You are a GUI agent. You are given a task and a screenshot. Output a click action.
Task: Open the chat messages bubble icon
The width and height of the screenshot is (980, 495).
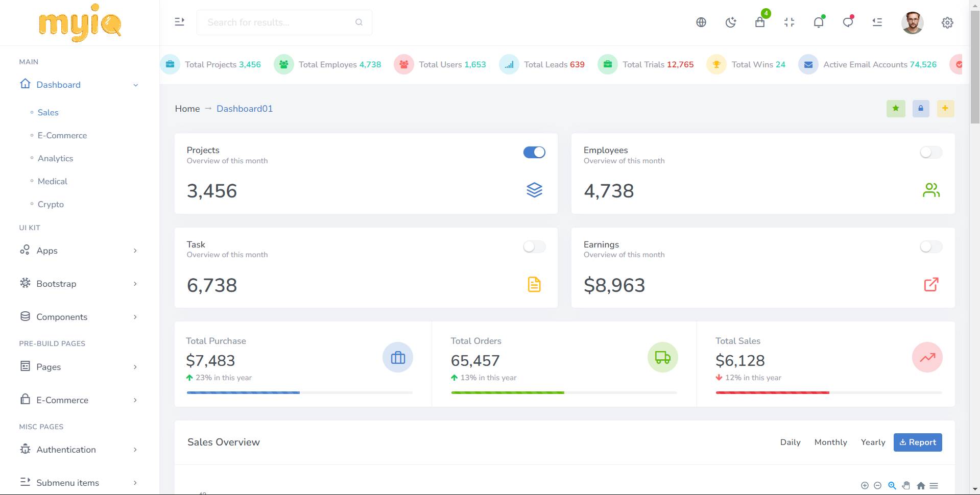tap(848, 22)
